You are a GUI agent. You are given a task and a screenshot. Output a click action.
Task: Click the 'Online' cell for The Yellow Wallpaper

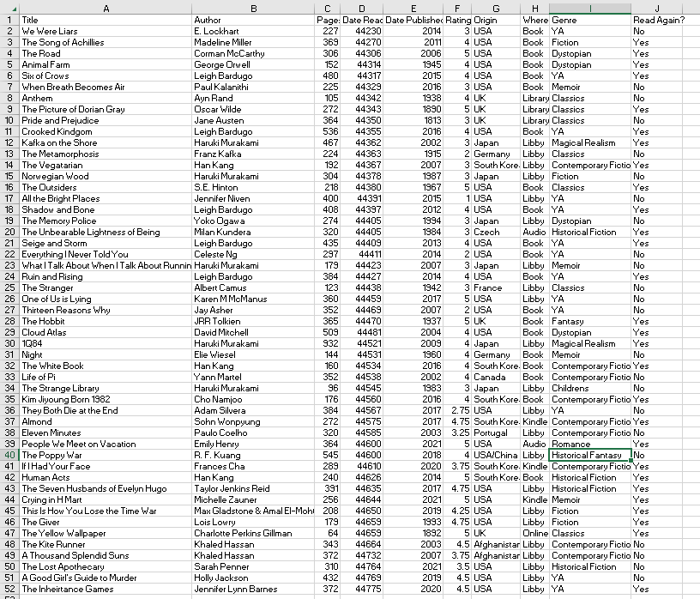pyautogui.click(x=534, y=533)
